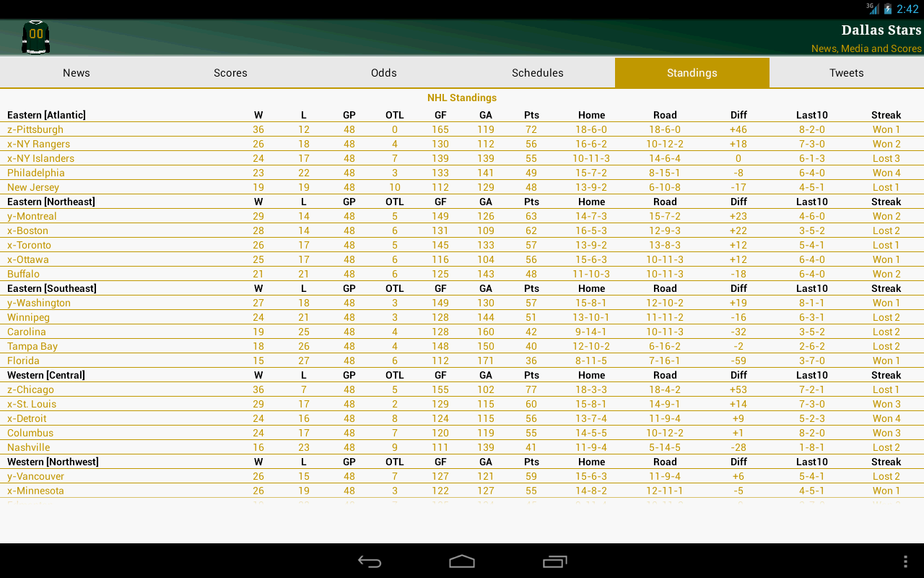Tap the Dallas Stars jersey icon
The height and width of the screenshot is (578, 924).
click(35, 37)
